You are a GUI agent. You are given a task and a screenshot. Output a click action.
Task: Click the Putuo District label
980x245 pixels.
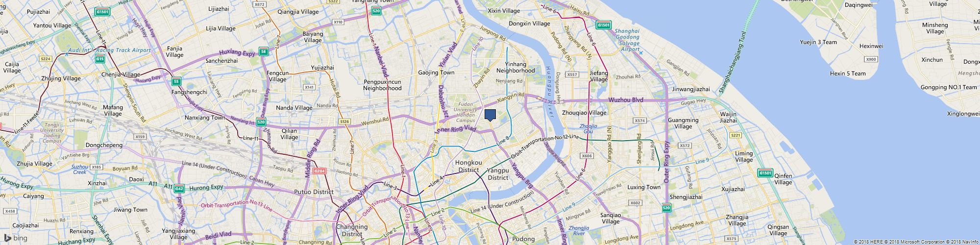(x=314, y=192)
